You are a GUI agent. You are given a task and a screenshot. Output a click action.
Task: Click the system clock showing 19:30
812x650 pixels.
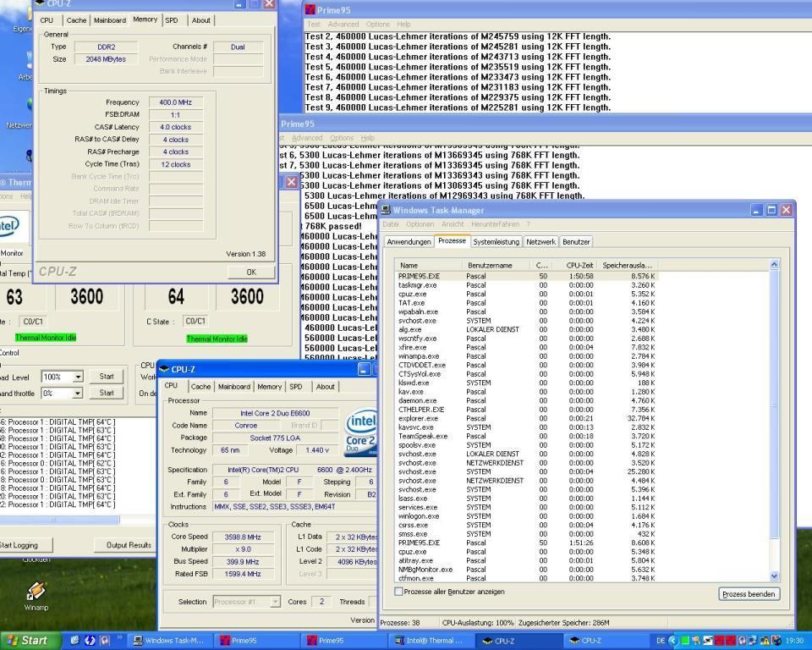coord(794,642)
